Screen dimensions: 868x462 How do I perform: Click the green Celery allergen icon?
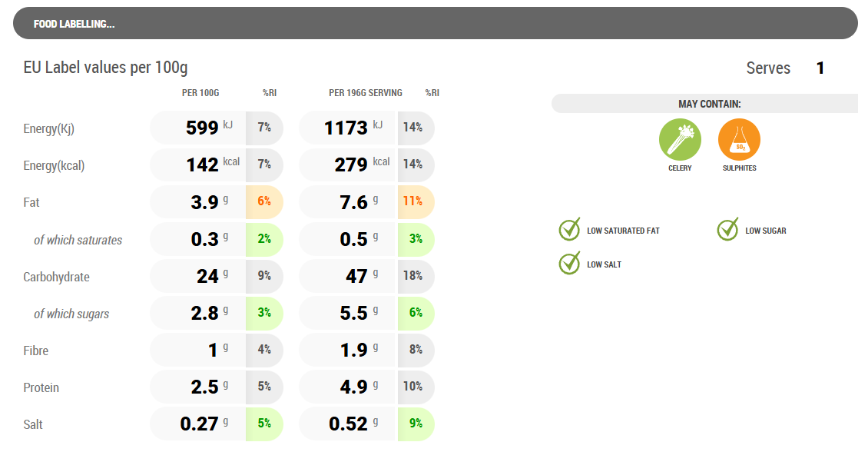point(680,140)
